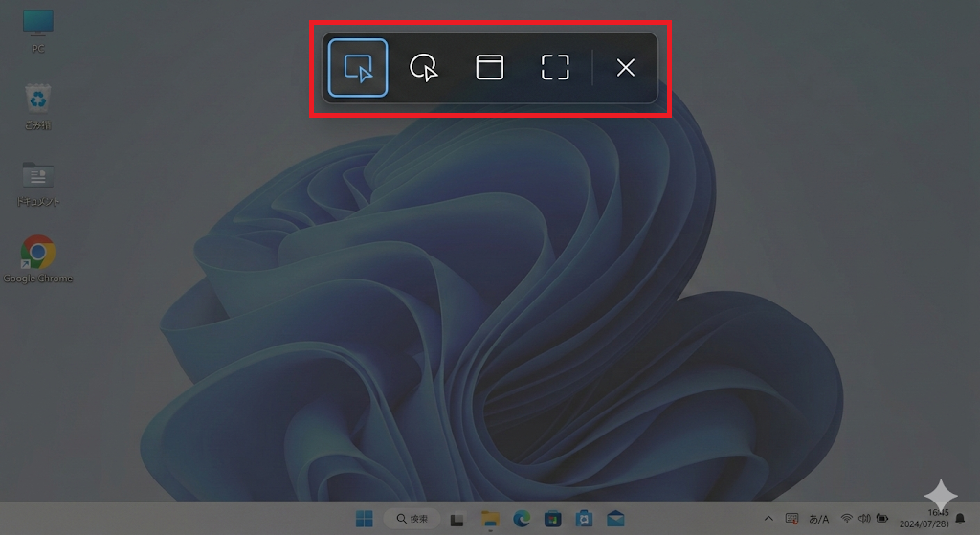Open the notification bell in taskbar
The width and height of the screenshot is (980, 535).
(x=960, y=519)
